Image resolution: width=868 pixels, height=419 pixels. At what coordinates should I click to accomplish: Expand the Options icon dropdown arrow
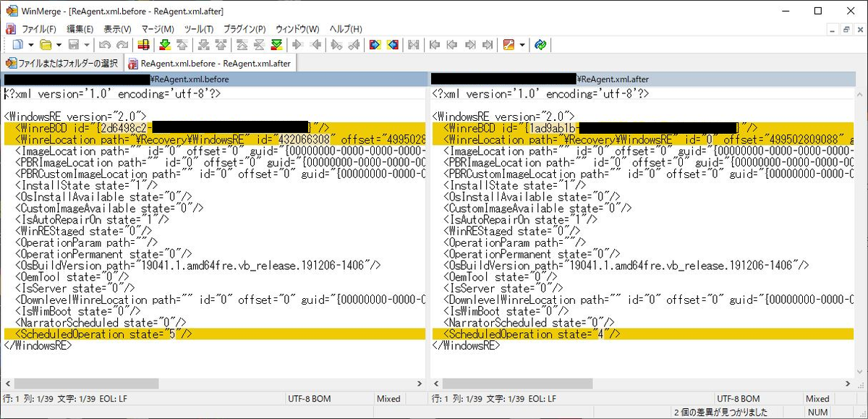[x=522, y=45]
